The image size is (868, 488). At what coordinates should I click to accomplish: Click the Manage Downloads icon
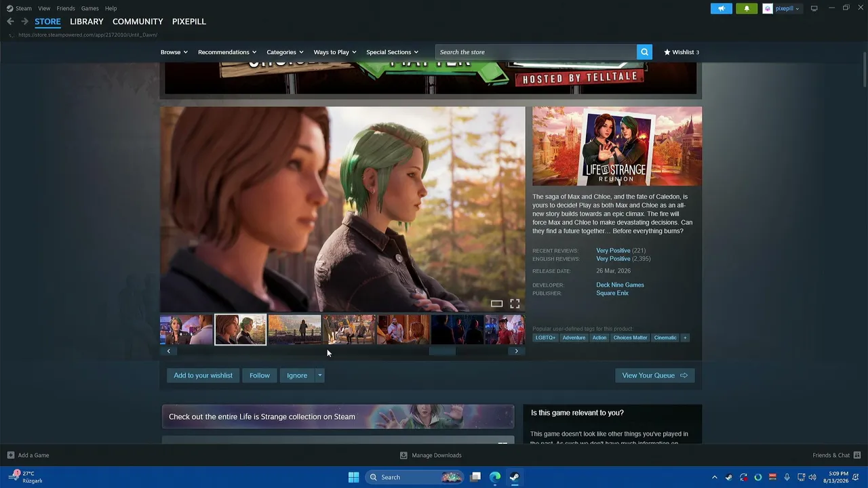click(x=403, y=455)
